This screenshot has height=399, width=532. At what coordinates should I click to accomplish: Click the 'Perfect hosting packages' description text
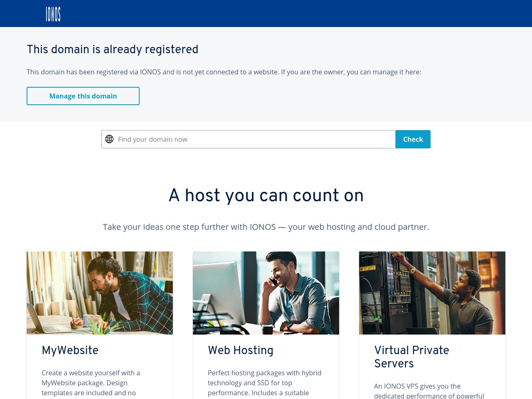point(265,384)
